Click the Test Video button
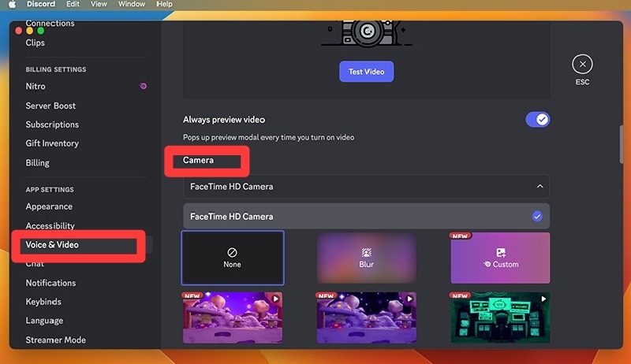 click(x=366, y=72)
